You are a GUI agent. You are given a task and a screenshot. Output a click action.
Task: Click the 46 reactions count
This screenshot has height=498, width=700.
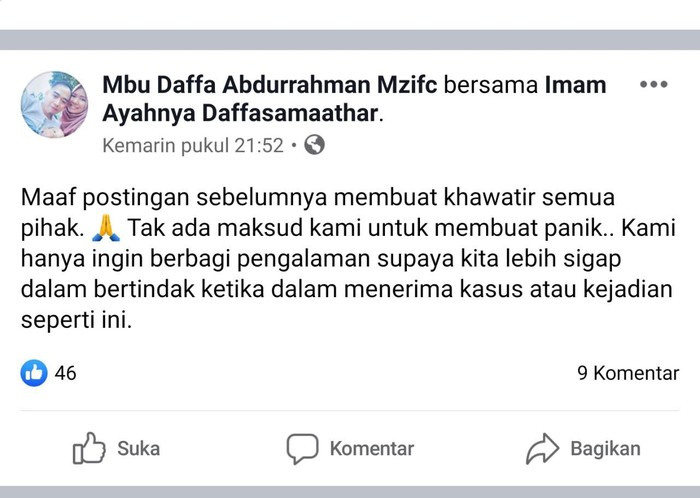[x=66, y=373]
